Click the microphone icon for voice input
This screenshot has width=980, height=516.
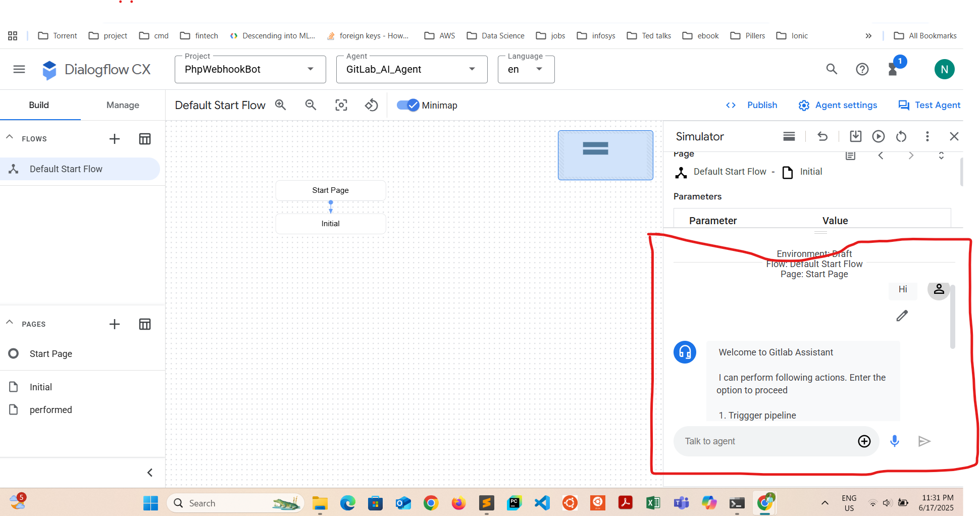click(x=895, y=441)
